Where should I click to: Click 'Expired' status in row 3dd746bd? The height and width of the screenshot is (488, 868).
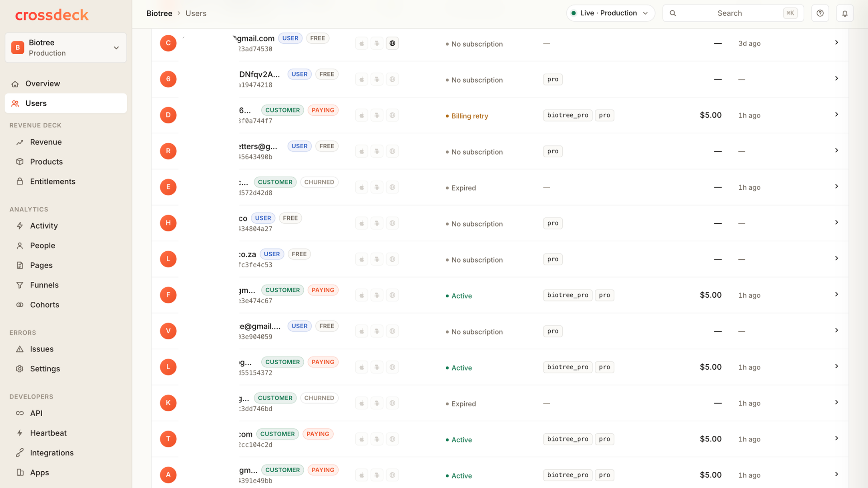(x=463, y=404)
